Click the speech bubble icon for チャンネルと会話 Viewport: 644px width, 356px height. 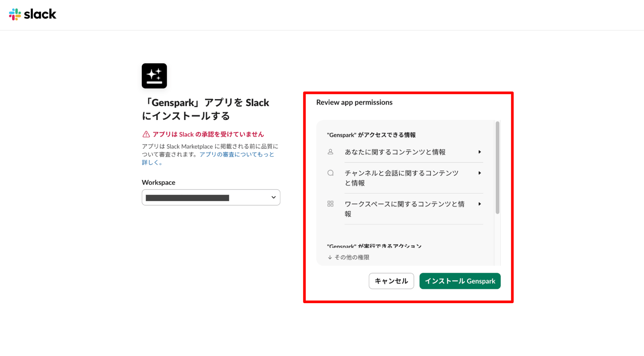coord(330,173)
